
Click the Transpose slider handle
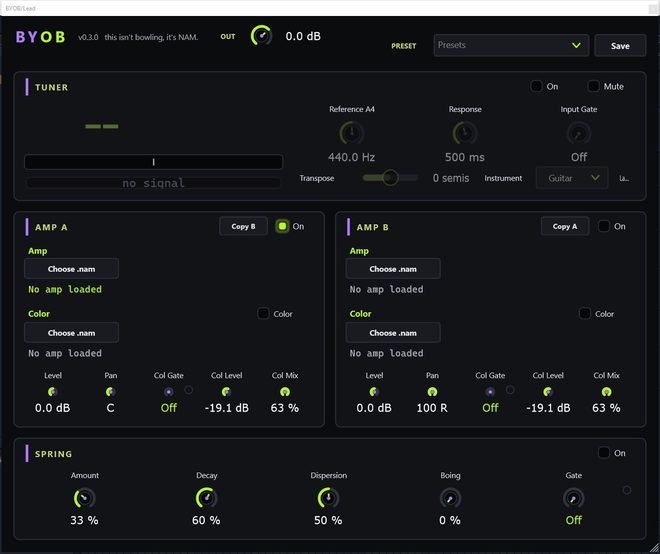click(390, 178)
